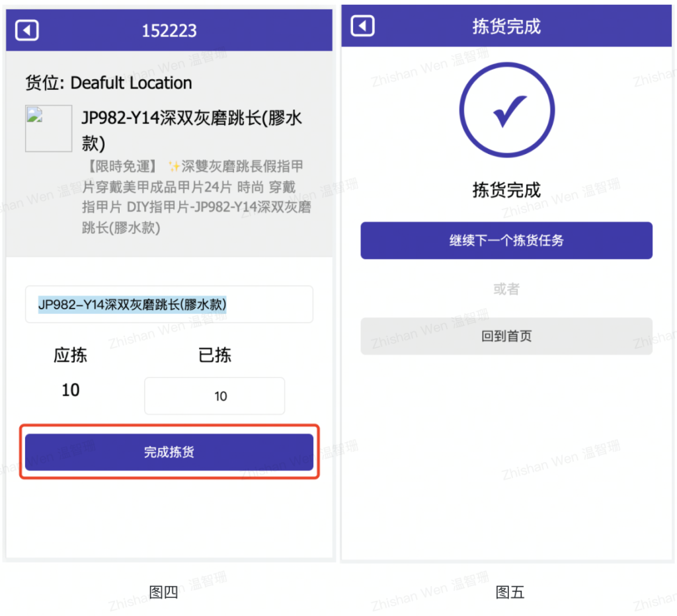Click the 完成拣货 button
The image size is (677, 616).
(x=169, y=452)
